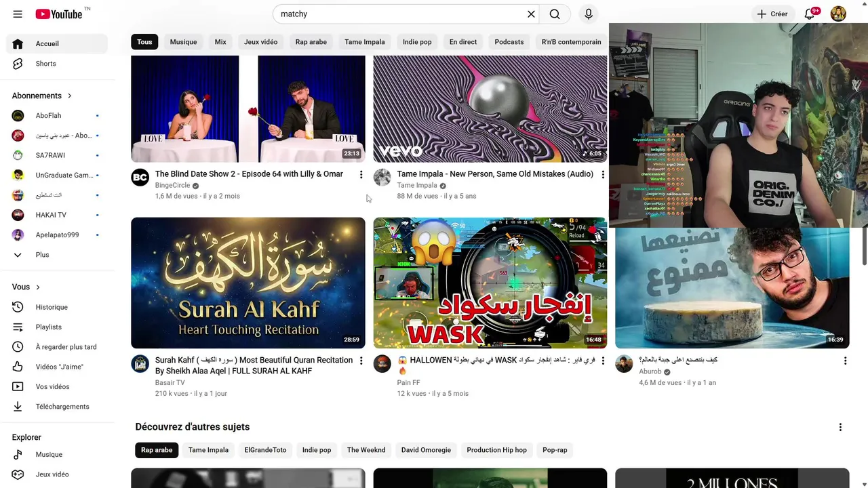Open Vidéos "J'aime" liked videos
This screenshot has height=488, width=868.
[x=57, y=367]
